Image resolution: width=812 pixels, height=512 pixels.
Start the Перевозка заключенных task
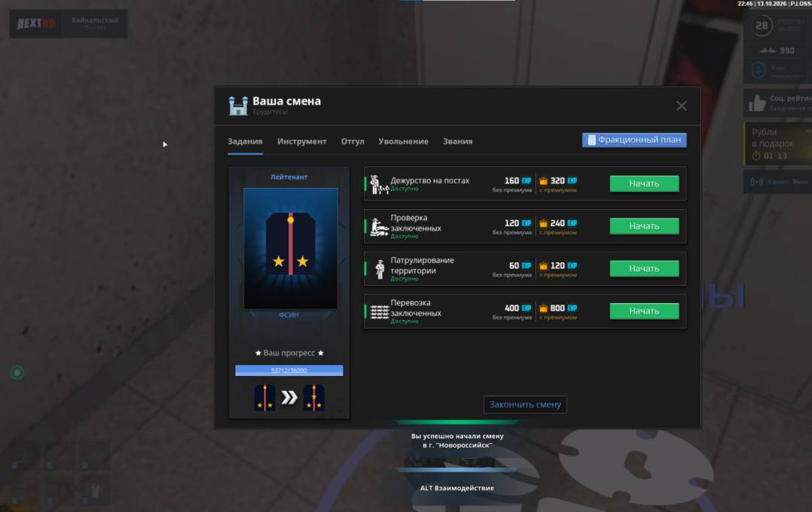click(x=644, y=311)
